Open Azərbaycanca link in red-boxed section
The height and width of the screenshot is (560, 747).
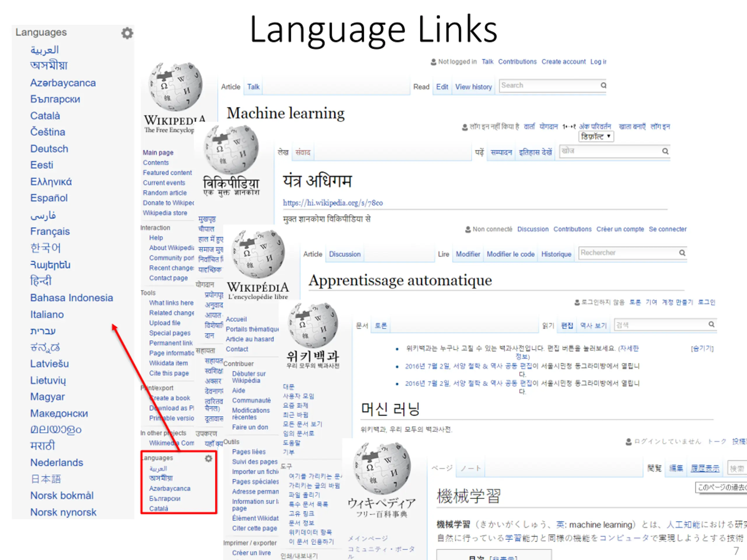tap(170, 489)
